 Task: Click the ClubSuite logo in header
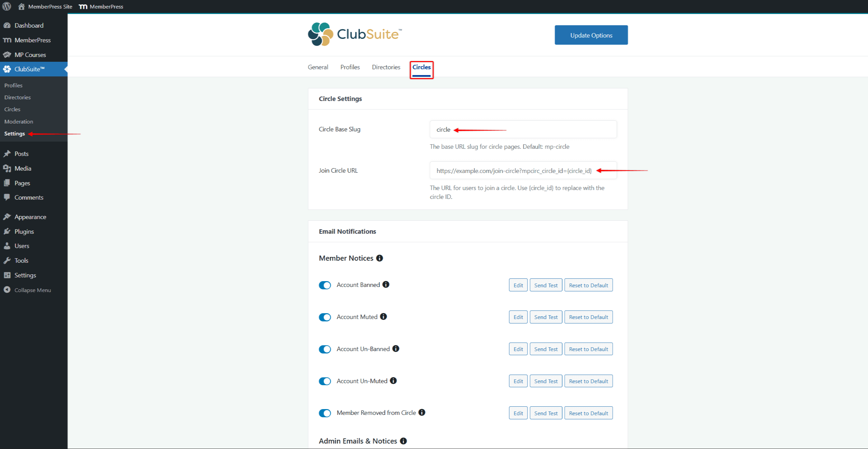point(355,34)
